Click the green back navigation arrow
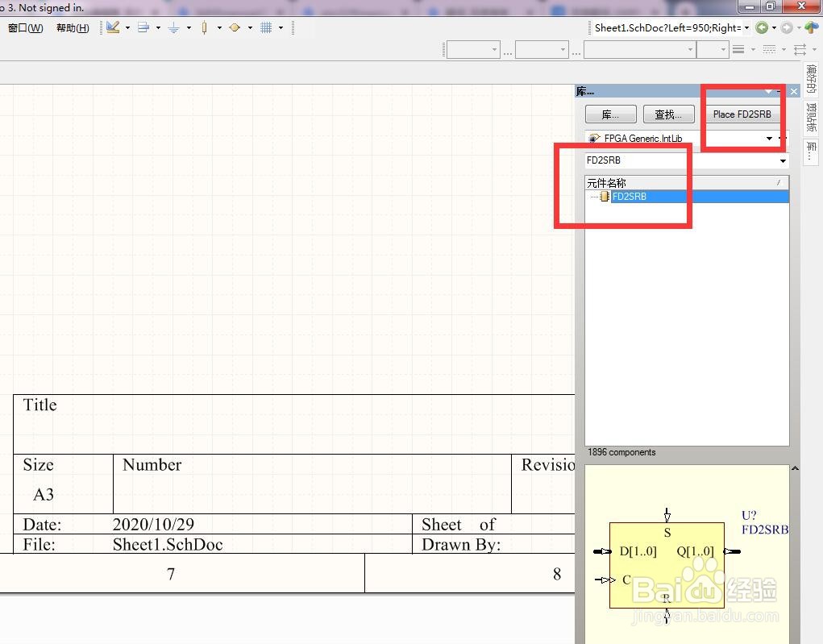823x644 pixels. click(762, 28)
